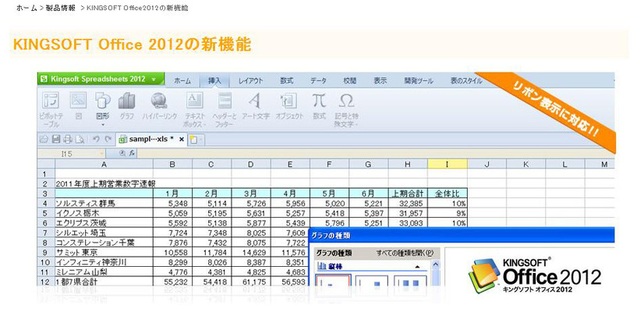The image size is (644, 309).
Task: Collapse the 縦棒 chart category
Action: tap(418, 267)
